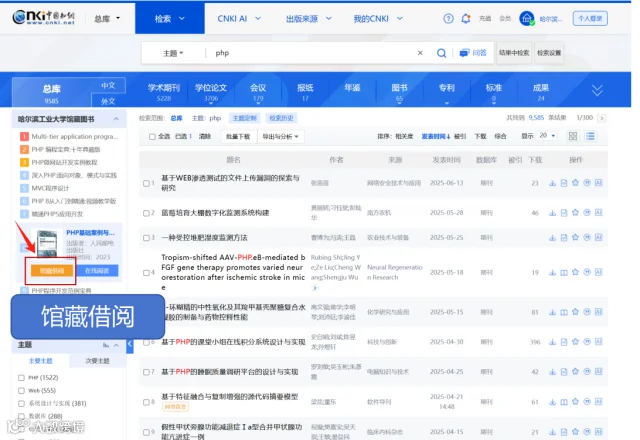
Task: Click the search magnifier icon
Action: (x=441, y=53)
